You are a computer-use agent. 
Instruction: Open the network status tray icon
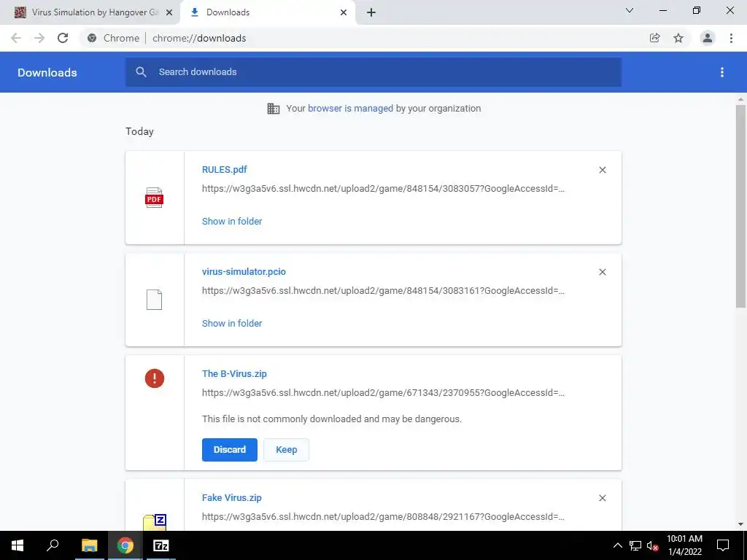pyautogui.click(x=635, y=545)
